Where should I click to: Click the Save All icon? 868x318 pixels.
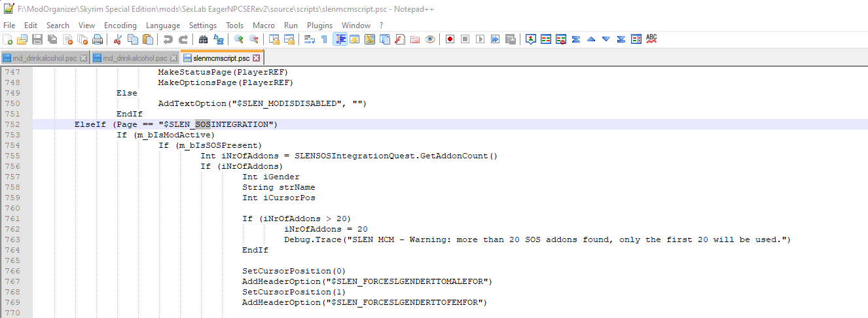click(52, 39)
